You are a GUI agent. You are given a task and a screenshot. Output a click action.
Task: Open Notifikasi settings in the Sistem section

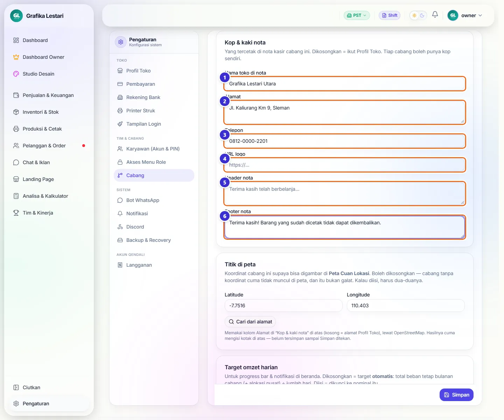[x=154, y=213]
